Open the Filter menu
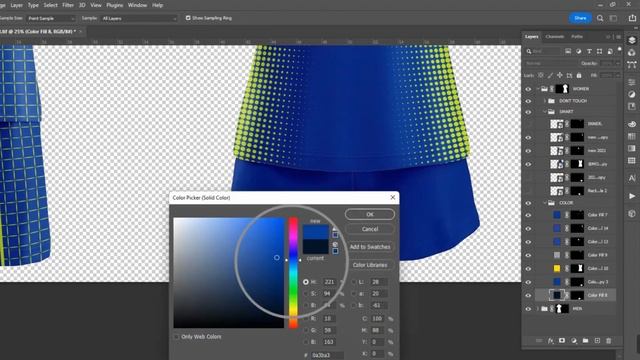Viewport: 640px width, 360px height. click(x=68, y=5)
